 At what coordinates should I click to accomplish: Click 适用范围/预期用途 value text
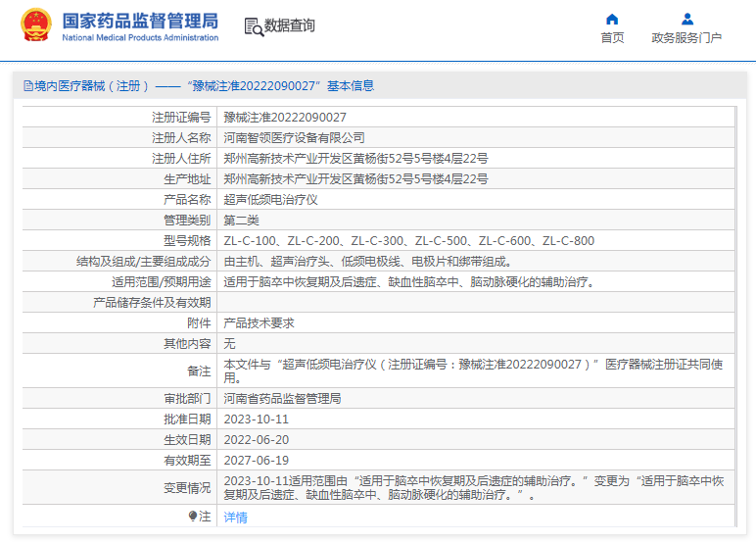click(x=409, y=282)
